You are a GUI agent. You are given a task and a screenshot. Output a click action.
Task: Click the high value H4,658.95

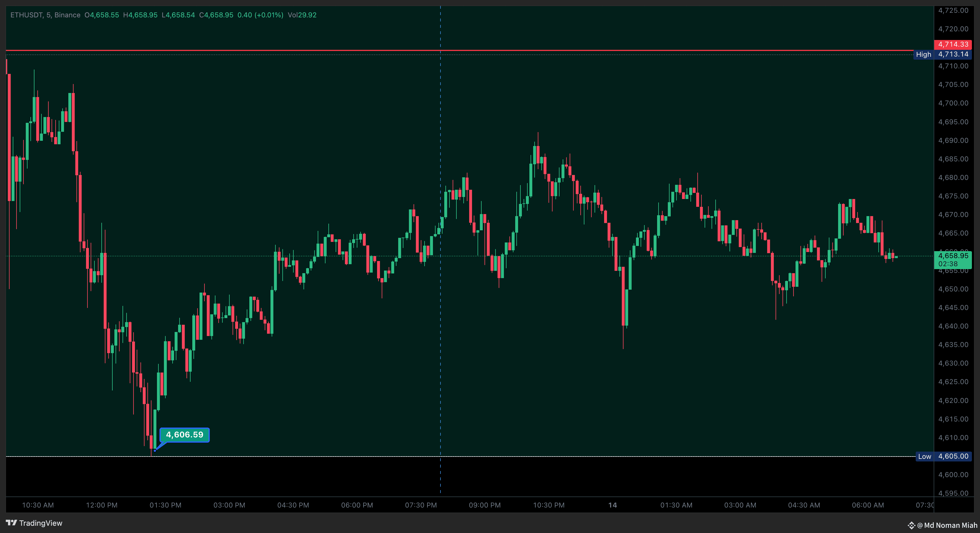140,15
